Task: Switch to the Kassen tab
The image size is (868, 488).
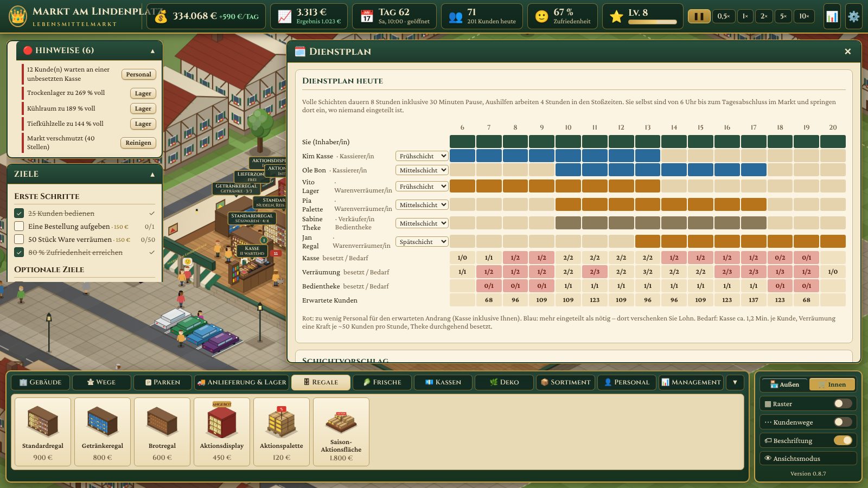Action: click(443, 382)
